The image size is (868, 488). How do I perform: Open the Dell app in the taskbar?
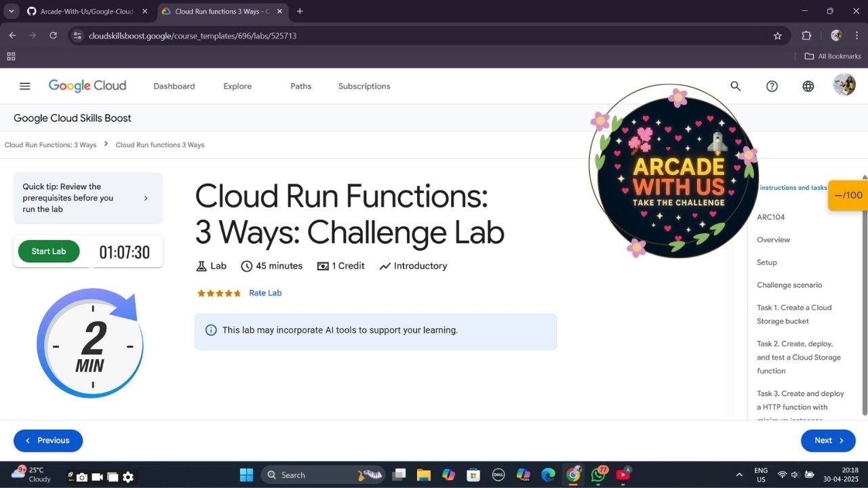pyautogui.click(x=498, y=475)
